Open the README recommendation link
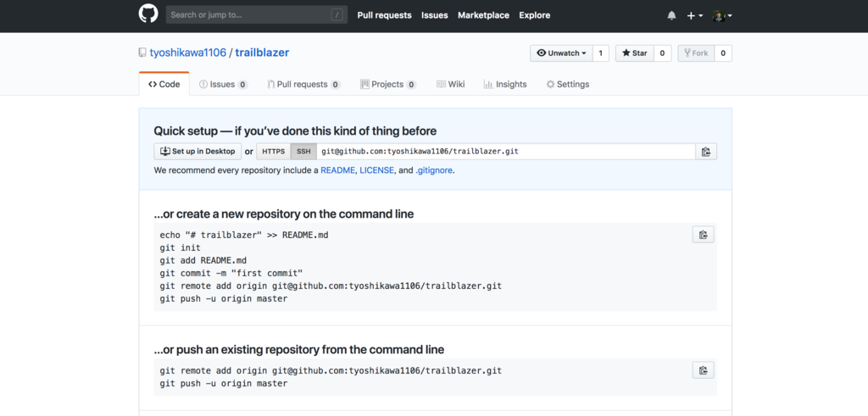The width and height of the screenshot is (868, 416). point(337,170)
